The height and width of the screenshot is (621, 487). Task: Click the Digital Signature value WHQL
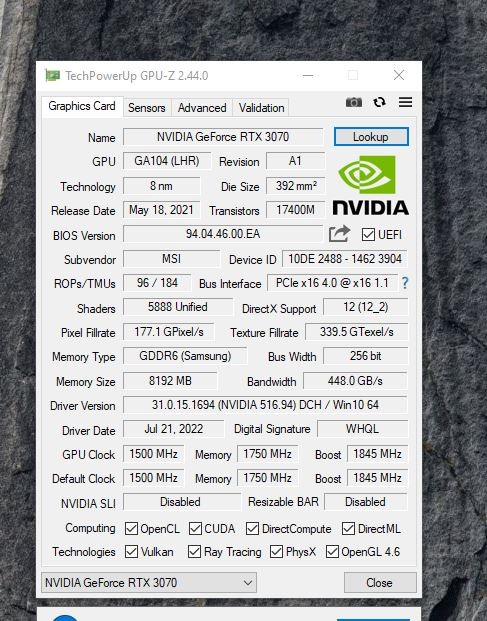362,429
